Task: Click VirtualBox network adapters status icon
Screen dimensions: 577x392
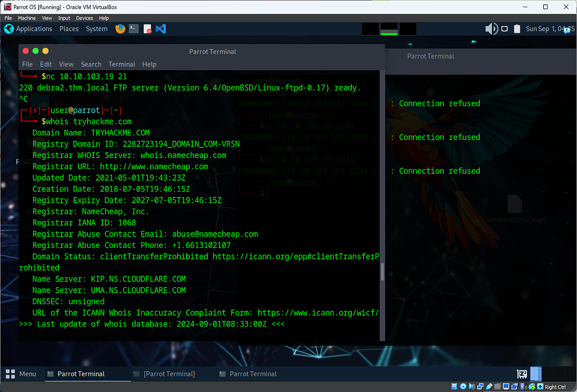Action: (480, 387)
